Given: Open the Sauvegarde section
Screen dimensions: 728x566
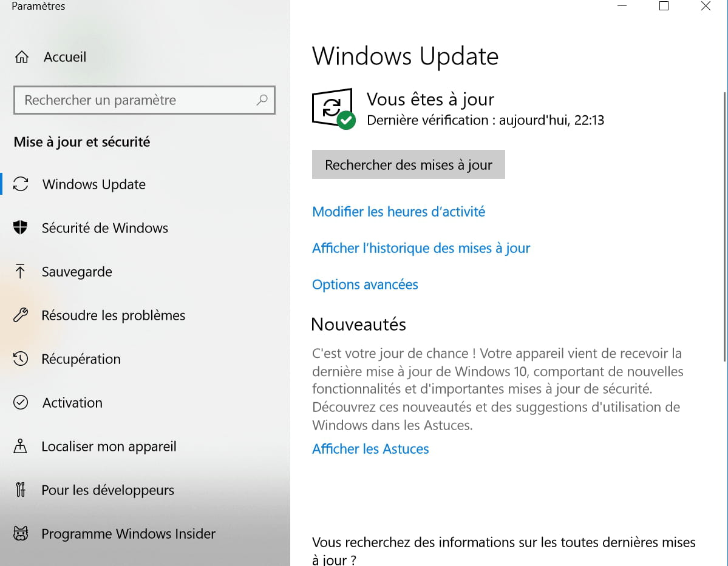Looking at the screenshot, I should click(x=77, y=271).
